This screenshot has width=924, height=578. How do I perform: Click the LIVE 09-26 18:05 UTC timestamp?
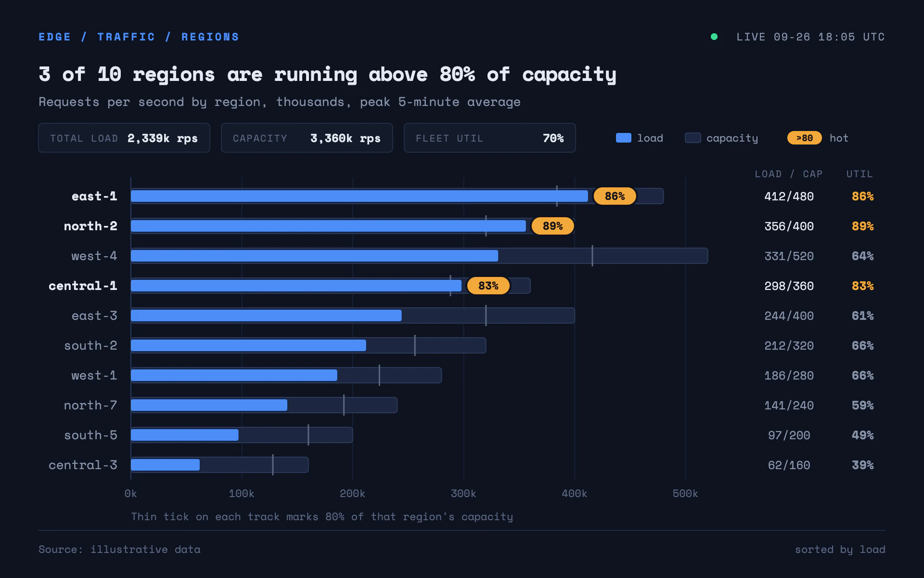click(x=810, y=37)
